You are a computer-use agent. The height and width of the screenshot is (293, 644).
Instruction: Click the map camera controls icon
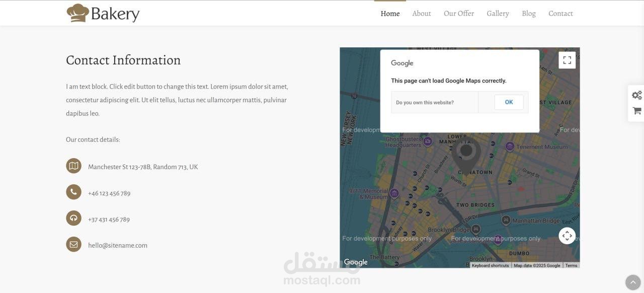pos(567,236)
